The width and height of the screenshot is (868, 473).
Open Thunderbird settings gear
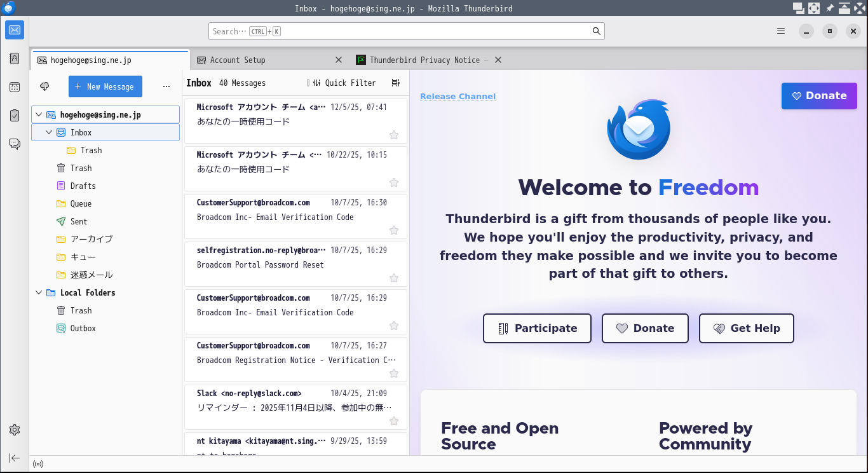click(x=15, y=430)
